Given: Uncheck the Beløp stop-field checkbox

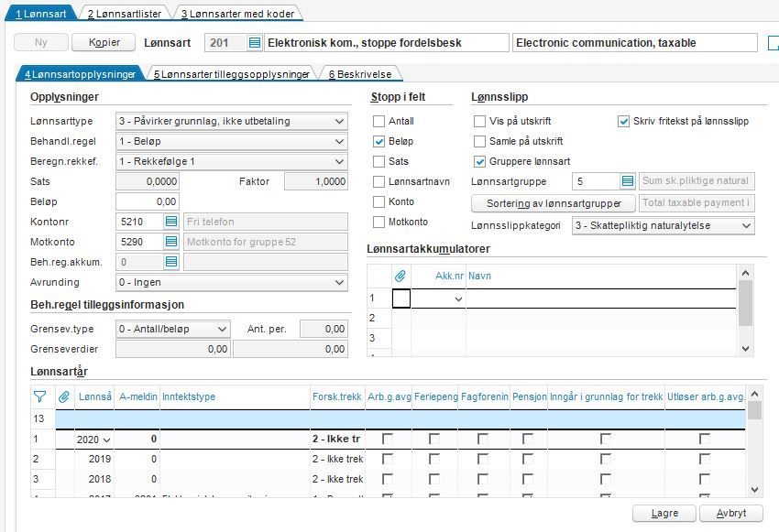Looking at the screenshot, I should [379, 141].
